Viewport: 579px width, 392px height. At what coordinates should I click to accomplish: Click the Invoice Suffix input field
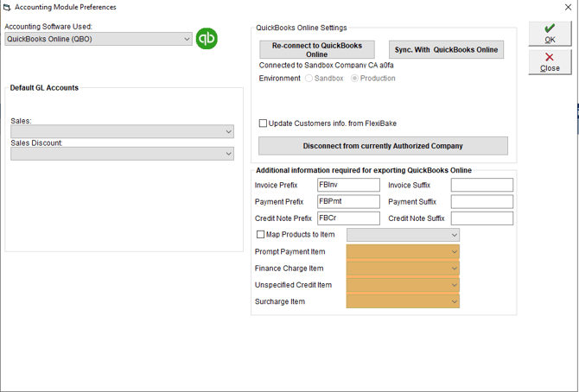point(482,185)
